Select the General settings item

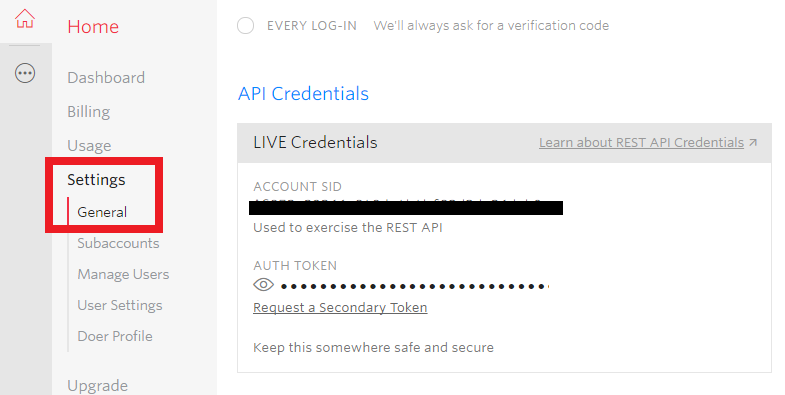102,212
